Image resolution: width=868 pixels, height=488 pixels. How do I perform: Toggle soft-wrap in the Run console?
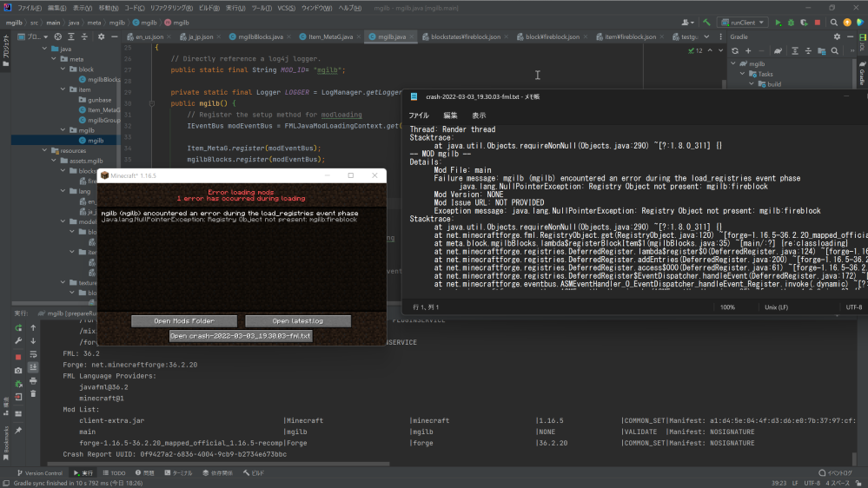[33, 354]
